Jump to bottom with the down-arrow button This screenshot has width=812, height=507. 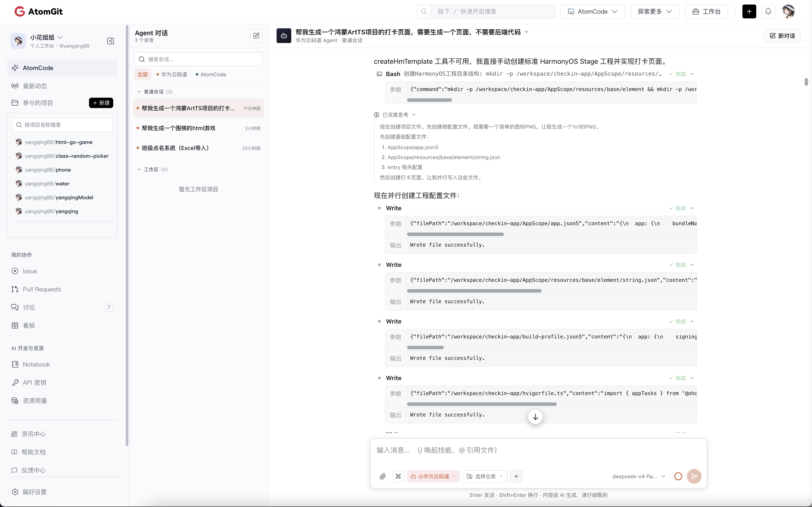pyautogui.click(x=535, y=417)
